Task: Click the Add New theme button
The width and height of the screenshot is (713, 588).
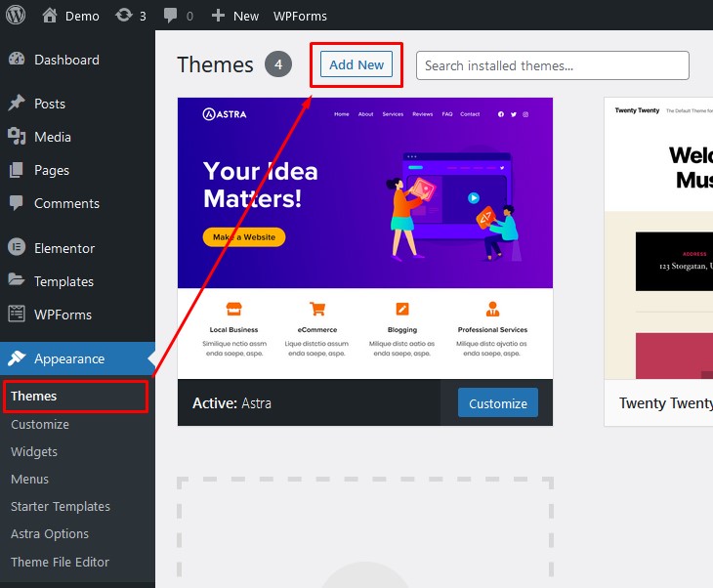Action: tap(356, 64)
